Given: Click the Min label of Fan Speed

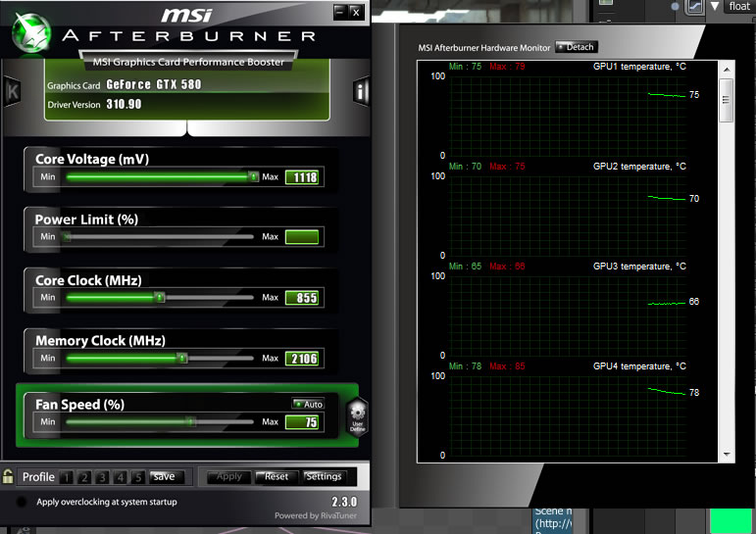Looking at the screenshot, I should coord(48,421).
